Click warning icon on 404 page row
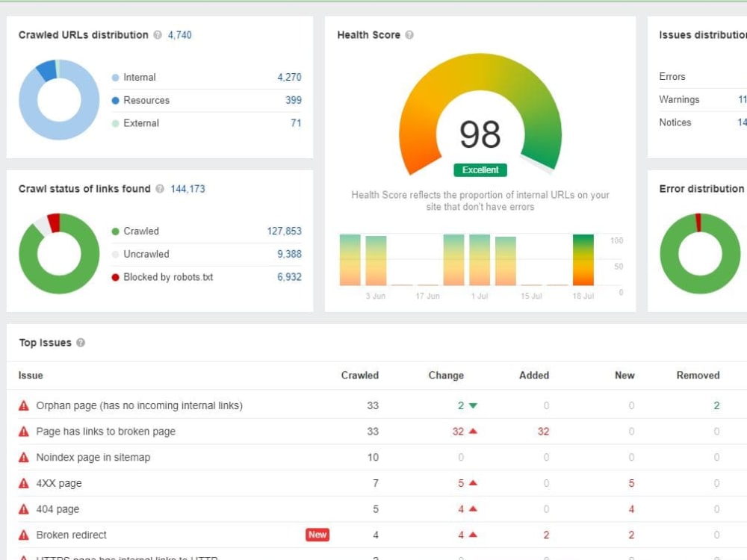 click(24, 508)
